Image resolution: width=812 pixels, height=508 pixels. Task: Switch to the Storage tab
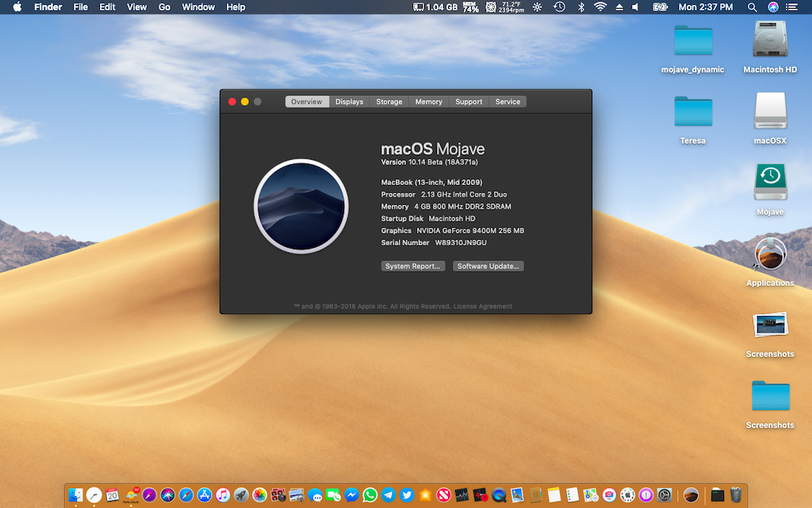pyautogui.click(x=389, y=102)
